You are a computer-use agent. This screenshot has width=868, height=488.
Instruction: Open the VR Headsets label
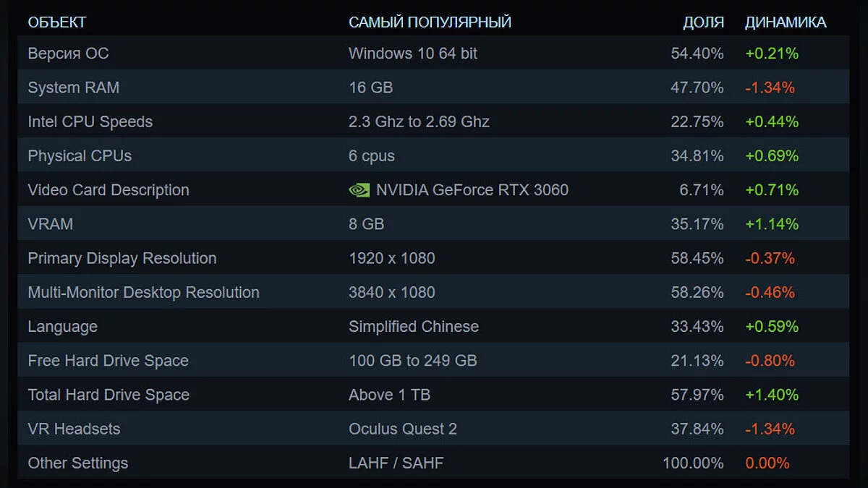click(74, 429)
